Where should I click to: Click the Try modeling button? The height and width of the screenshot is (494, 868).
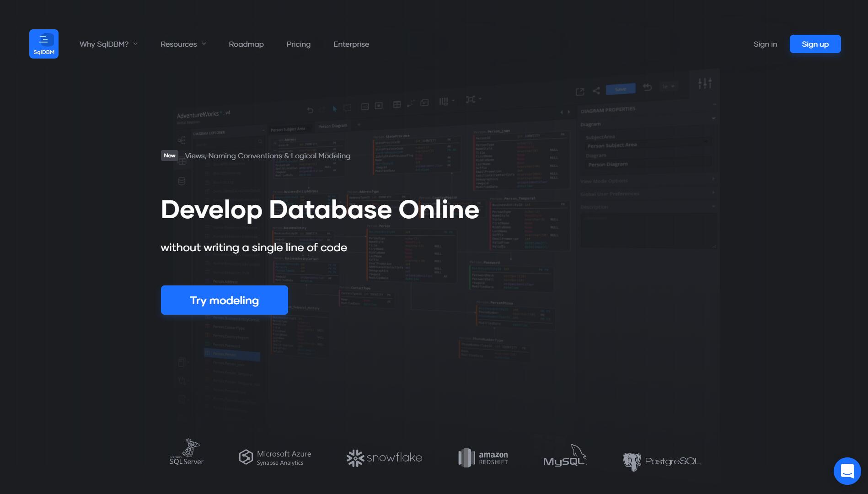tap(224, 300)
